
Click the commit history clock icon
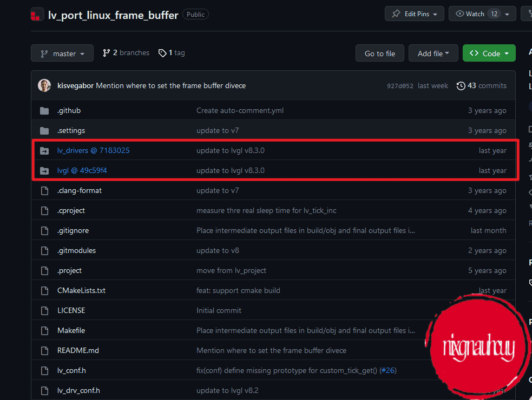click(461, 86)
